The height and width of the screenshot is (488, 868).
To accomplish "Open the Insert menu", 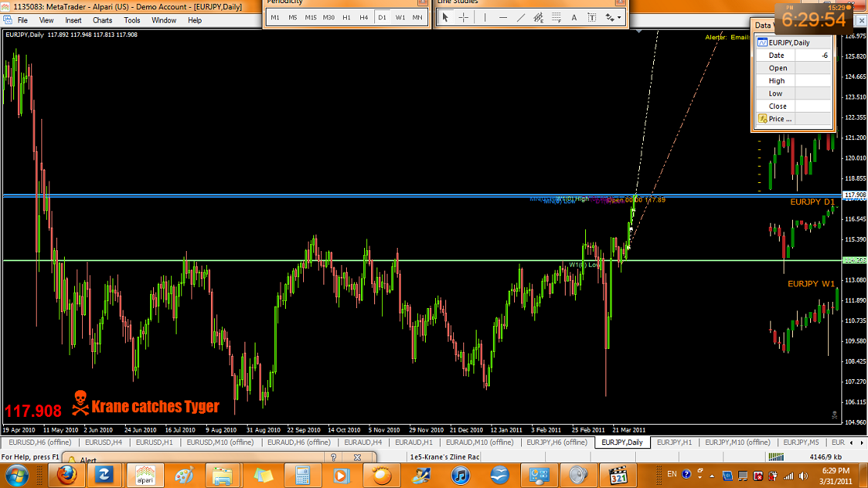I will [x=73, y=20].
